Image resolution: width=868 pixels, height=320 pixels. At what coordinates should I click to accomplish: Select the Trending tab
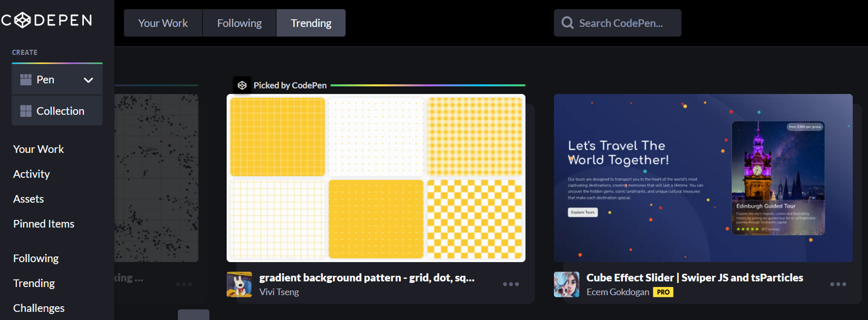tap(311, 23)
